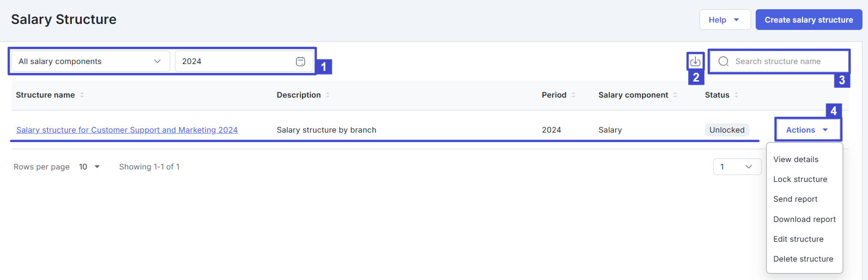The image size is (868, 280).
Task: Select Send report menu entry
Action: click(x=795, y=199)
